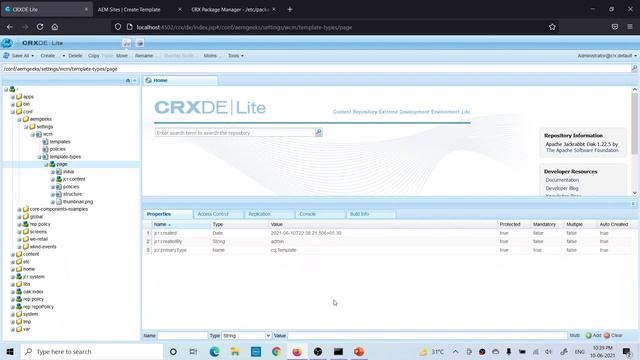Image resolution: width=640 pixels, height=360 pixels.
Task: Click the Save All toolbar button
Action: 18,56
